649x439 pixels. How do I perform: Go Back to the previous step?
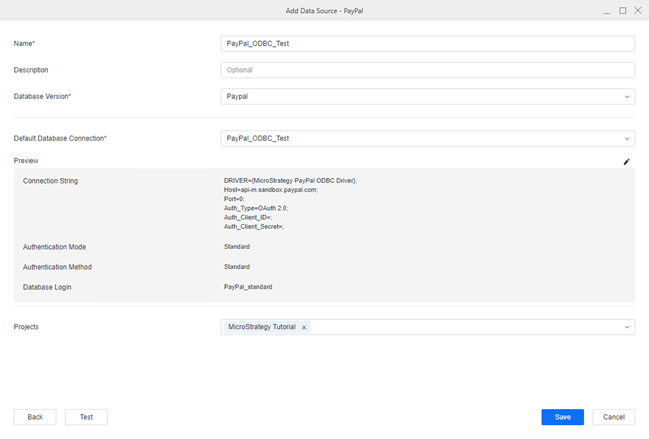coord(35,417)
